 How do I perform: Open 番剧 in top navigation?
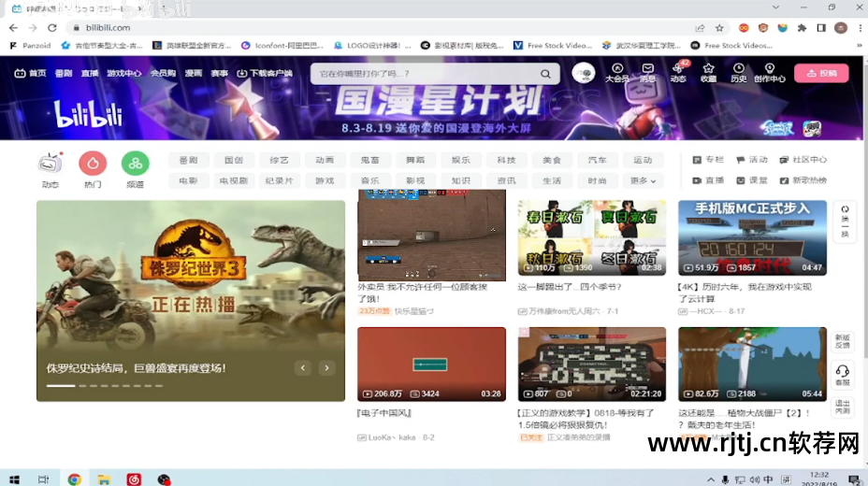click(64, 73)
